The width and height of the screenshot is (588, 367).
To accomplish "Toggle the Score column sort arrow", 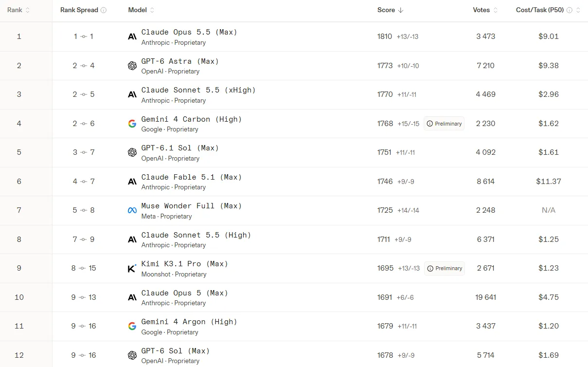I will 401,10.
